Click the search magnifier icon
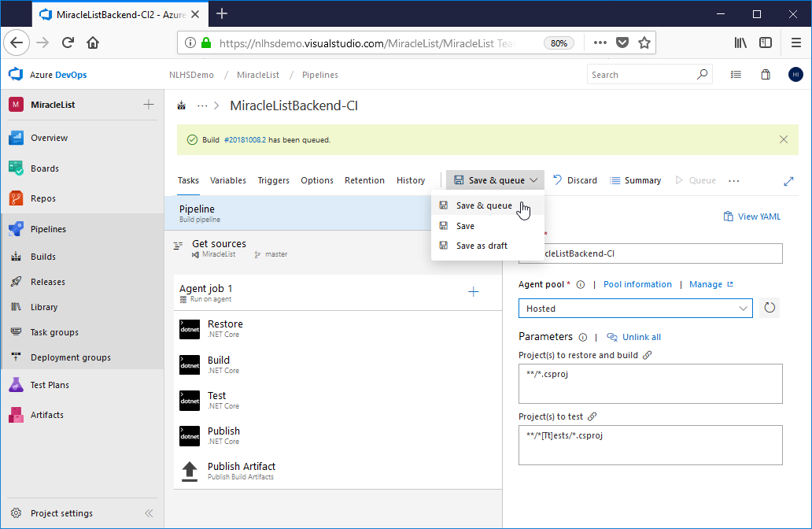Screen dimensions: 812x529 tap(702, 75)
